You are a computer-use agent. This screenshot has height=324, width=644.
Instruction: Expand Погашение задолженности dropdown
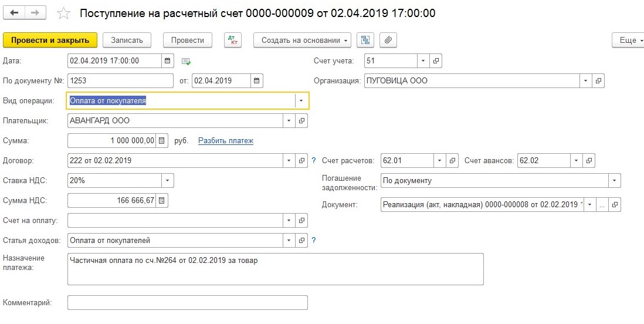pyautogui.click(x=614, y=181)
